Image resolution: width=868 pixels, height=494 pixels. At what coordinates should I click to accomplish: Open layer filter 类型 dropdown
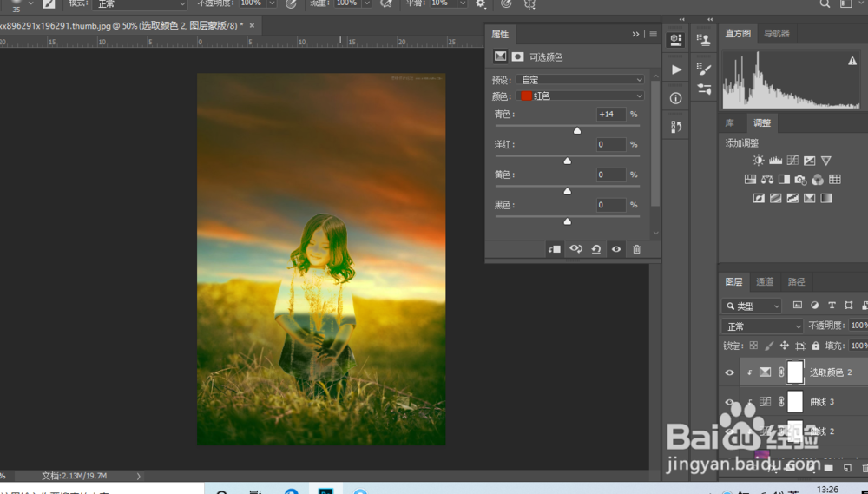point(751,306)
